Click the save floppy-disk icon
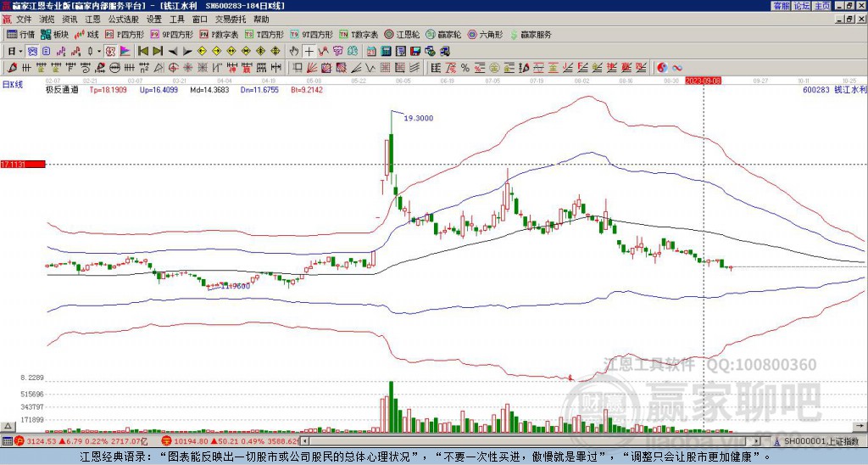 [x=415, y=52]
